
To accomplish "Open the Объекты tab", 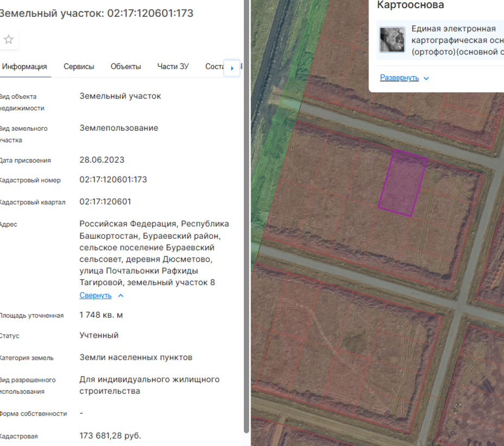I will pos(126,67).
